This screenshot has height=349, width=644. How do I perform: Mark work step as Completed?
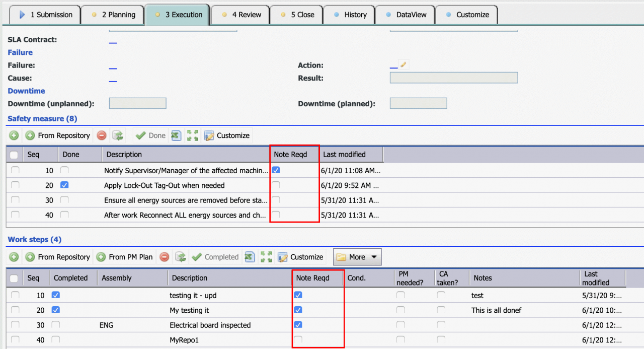tap(215, 257)
